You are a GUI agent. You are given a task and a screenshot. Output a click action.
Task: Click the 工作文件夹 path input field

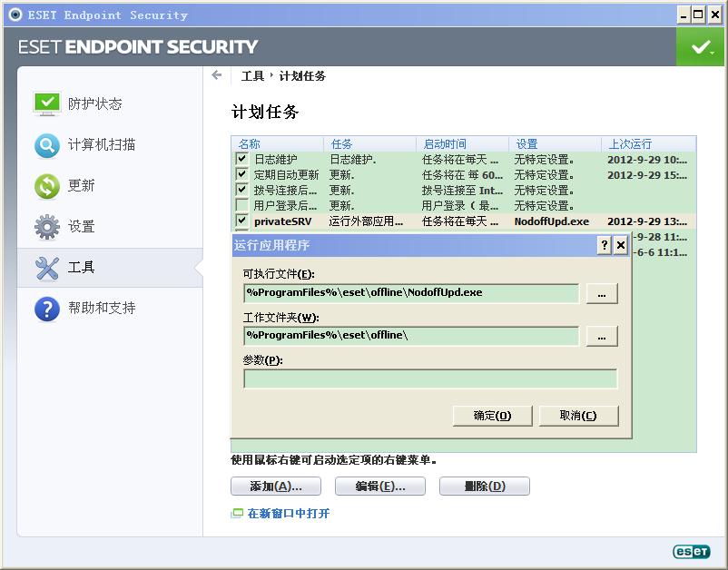411,336
